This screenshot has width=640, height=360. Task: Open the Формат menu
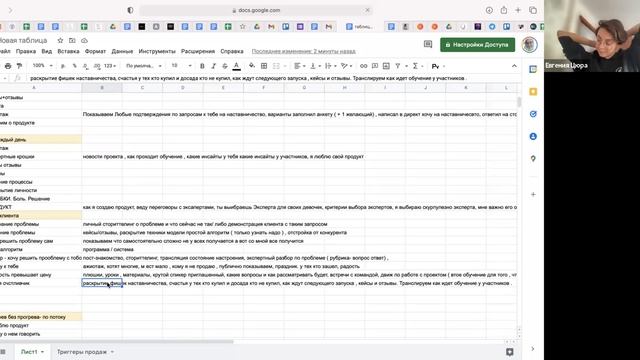[95, 51]
